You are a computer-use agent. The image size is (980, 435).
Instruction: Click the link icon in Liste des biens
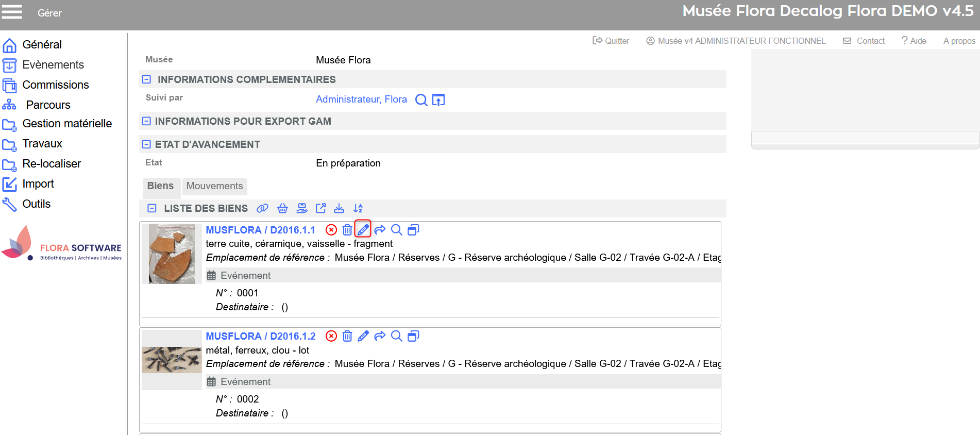pos(262,208)
